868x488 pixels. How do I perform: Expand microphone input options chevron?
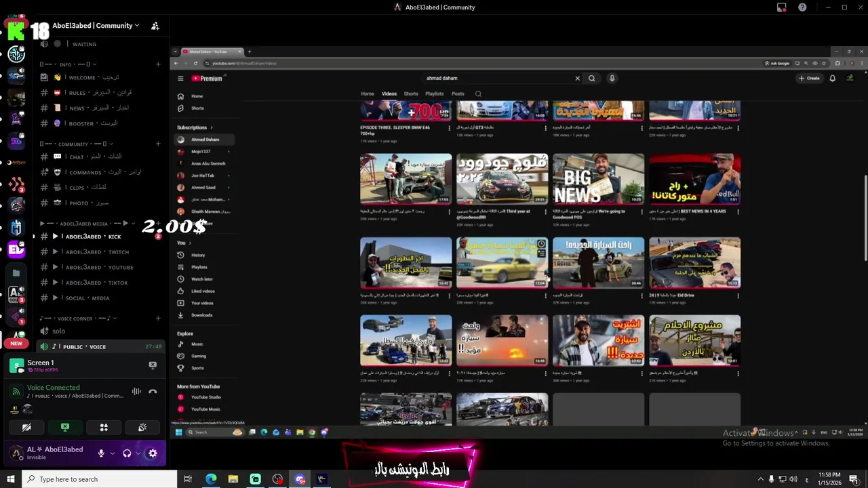pos(112,453)
